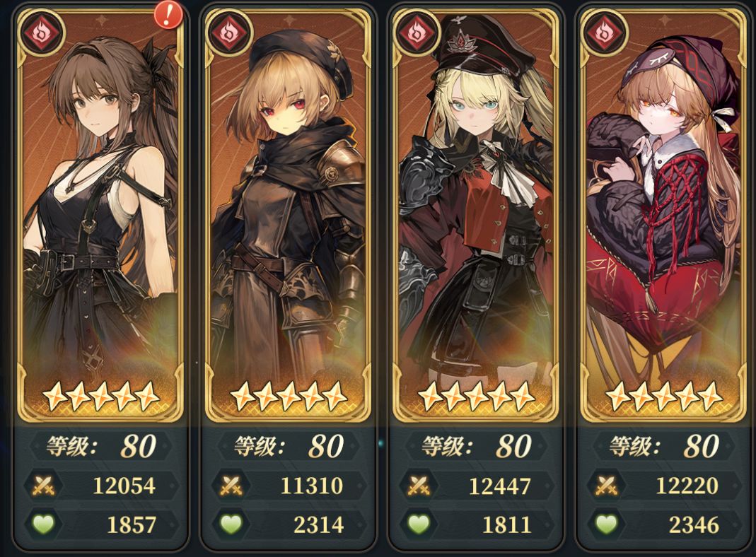
Task: Click crossed swords icon beside 12447
Action: click(419, 486)
